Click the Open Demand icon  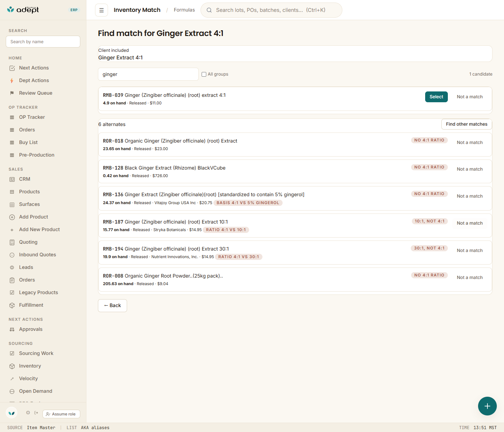pos(12,391)
